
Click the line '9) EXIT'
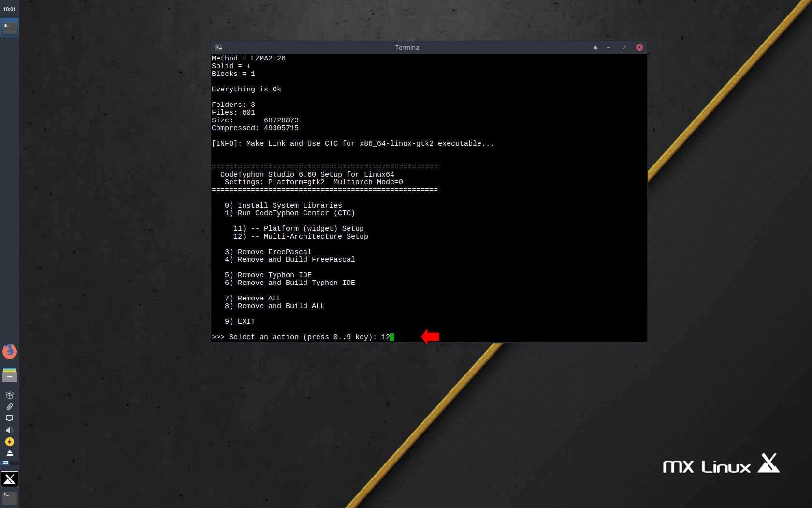point(240,321)
